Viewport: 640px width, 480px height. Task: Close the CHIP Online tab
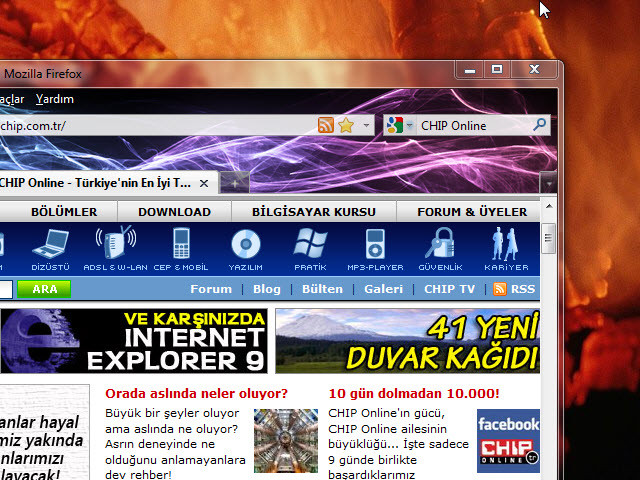click(204, 184)
